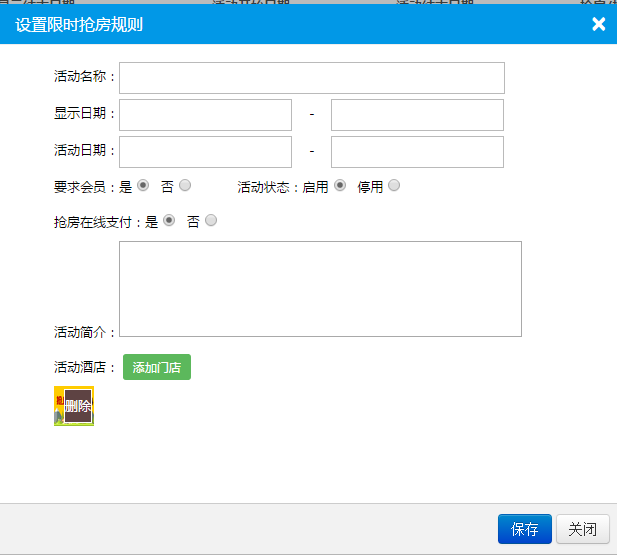Click the green 添加门店 button
This screenshot has height=555, width=617.
click(x=157, y=367)
